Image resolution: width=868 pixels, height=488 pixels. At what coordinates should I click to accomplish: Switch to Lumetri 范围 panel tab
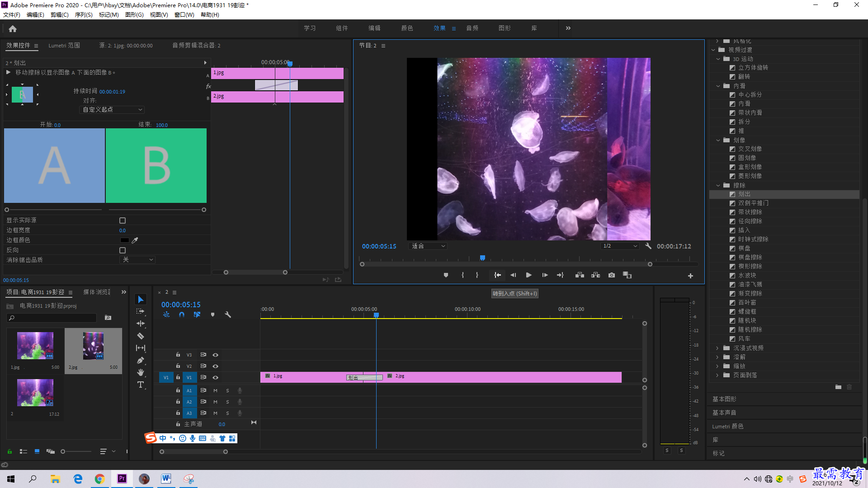click(64, 46)
